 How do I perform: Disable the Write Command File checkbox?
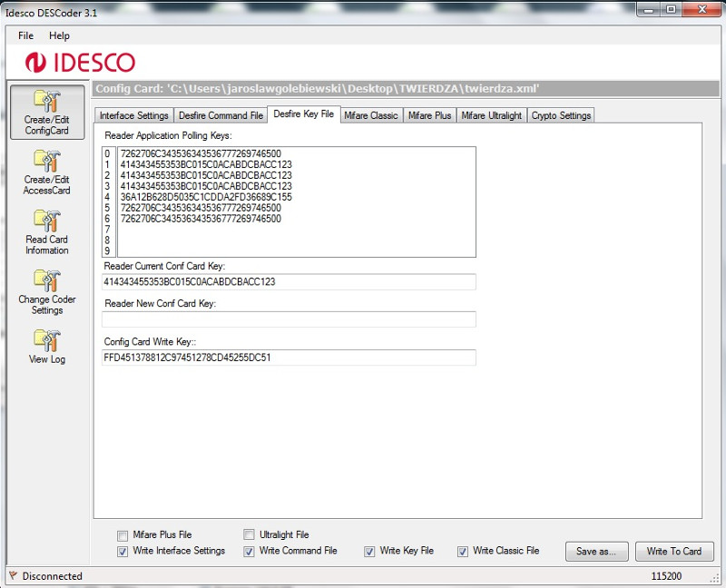tap(249, 551)
